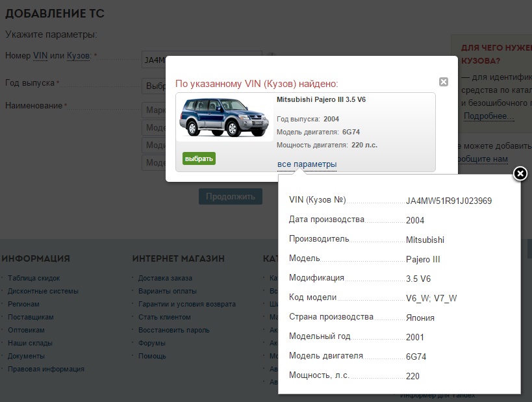
Task: Open Варианты оплаты link
Action: click(166, 291)
